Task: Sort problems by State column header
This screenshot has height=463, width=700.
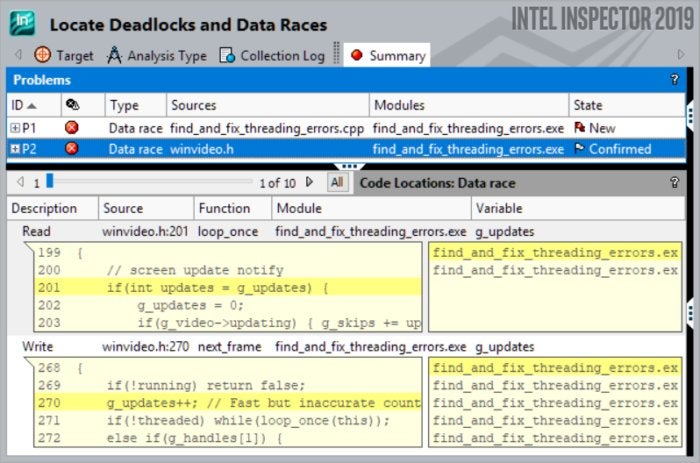Action: click(x=627, y=105)
